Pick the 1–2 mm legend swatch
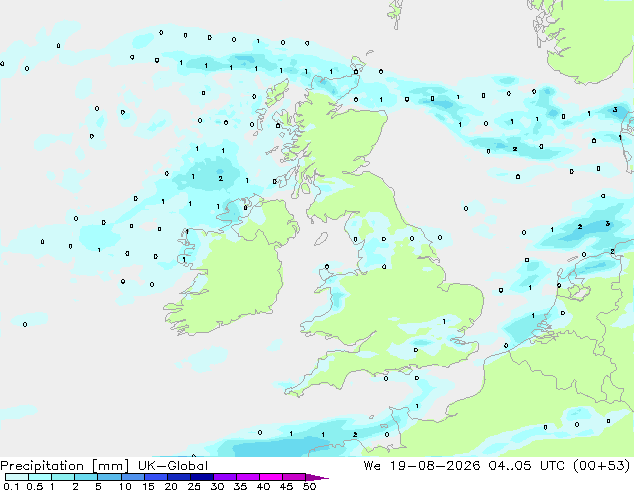This screenshot has height=490, width=634. pyautogui.click(x=63, y=477)
